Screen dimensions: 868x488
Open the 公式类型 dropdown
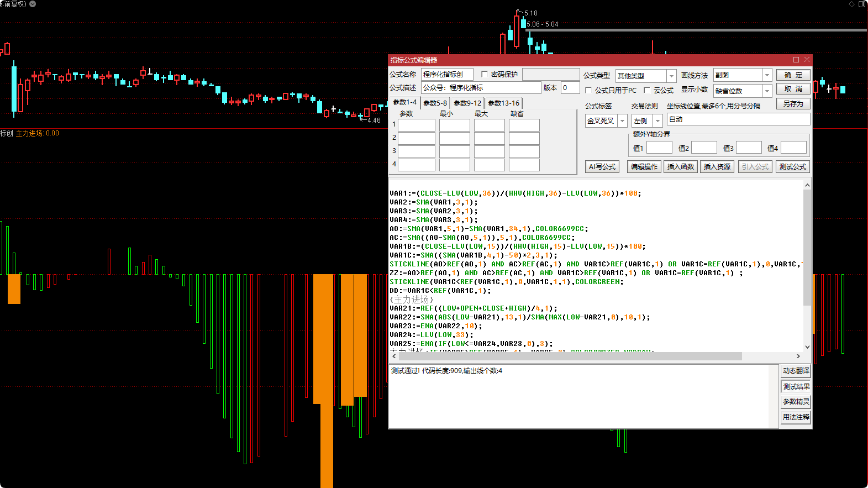click(x=671, y=76)
